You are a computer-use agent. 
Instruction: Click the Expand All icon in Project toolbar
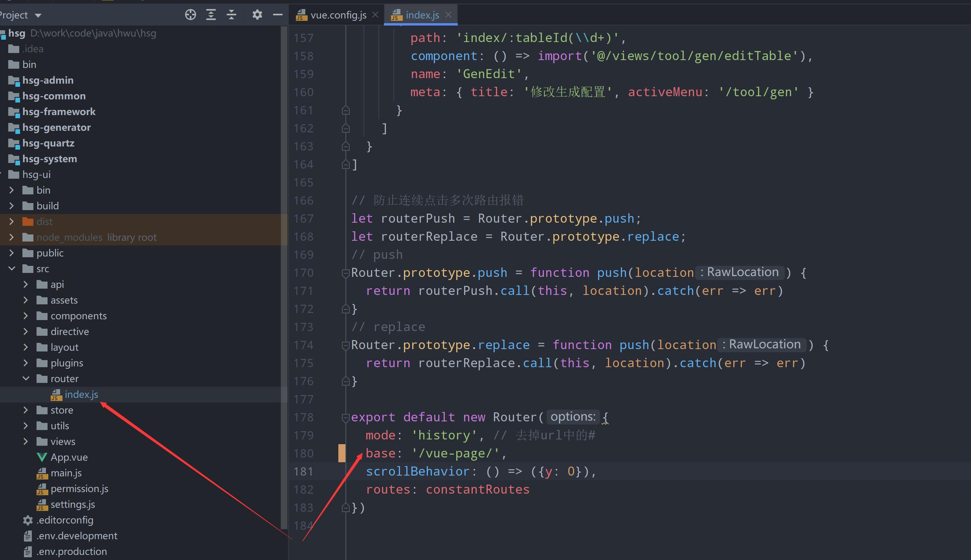[211, 15]
